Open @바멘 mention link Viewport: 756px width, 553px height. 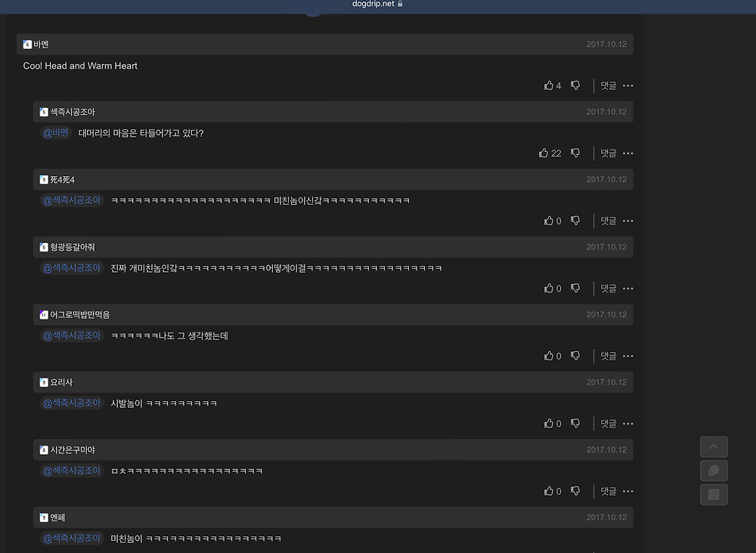(x=56, y=133)
